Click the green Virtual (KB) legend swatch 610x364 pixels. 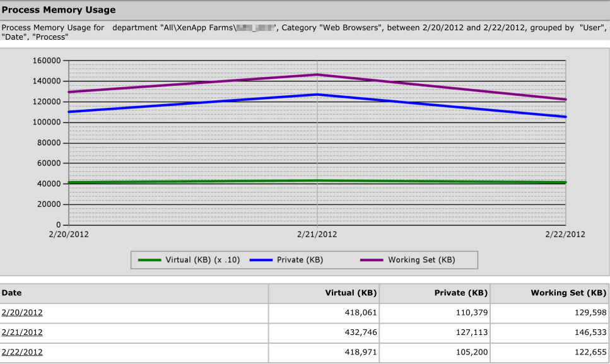pos(150,260)
